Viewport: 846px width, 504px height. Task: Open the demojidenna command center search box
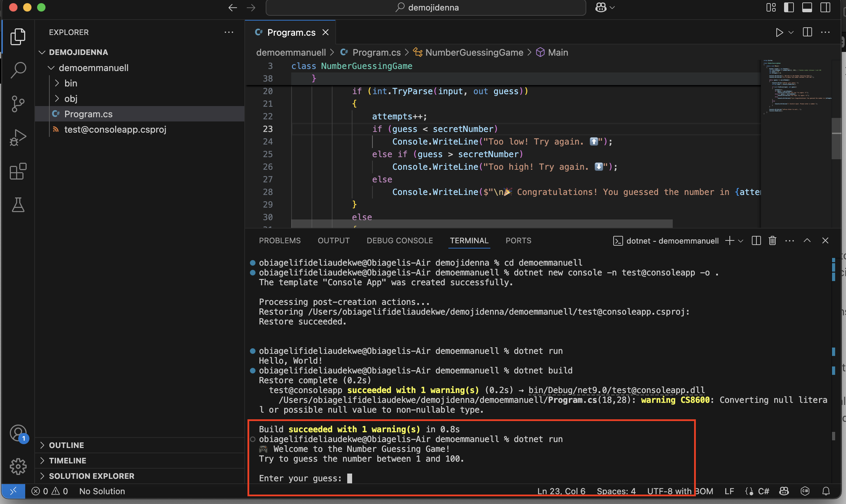tap(426, 8)
